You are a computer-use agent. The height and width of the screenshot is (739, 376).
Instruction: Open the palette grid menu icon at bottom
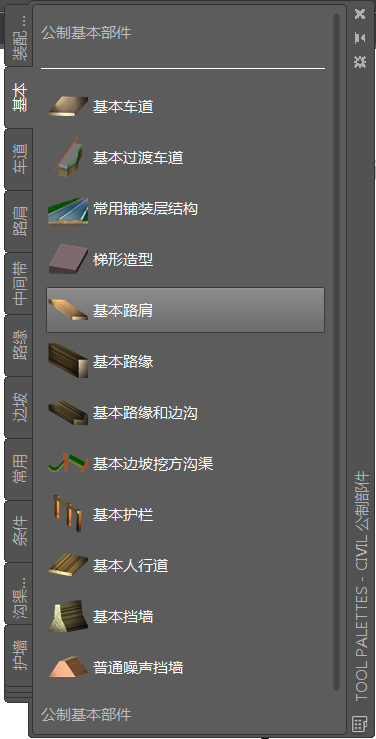359,723
